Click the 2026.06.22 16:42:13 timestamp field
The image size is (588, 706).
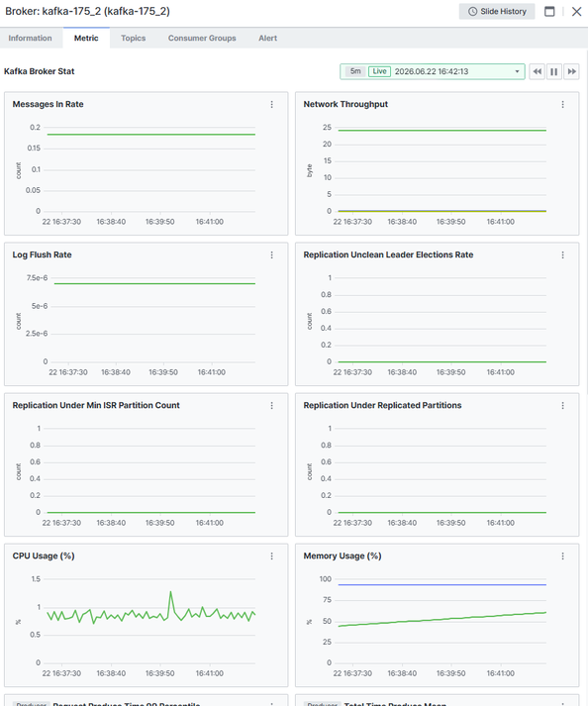432,71
